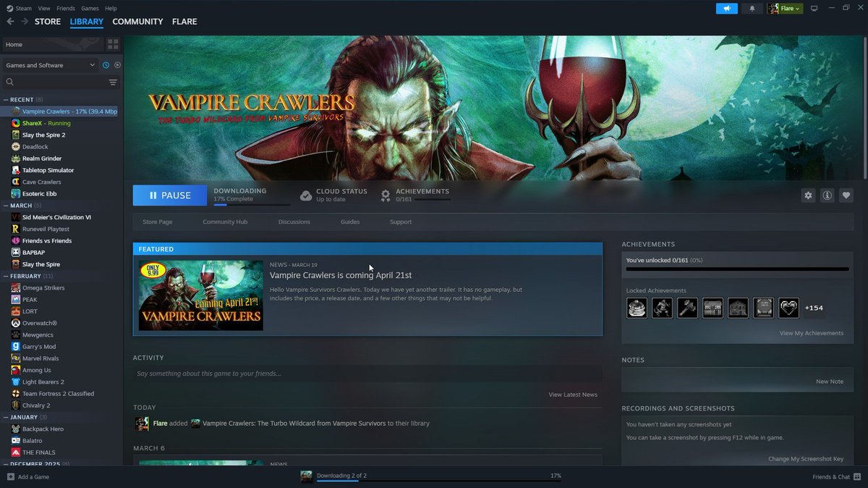
Task: Go forward with the right arrow
Action: [25, 22]
